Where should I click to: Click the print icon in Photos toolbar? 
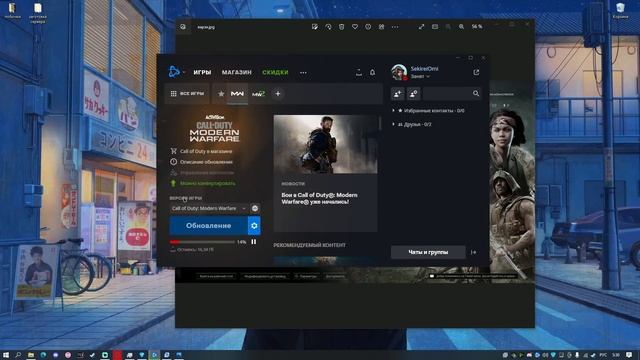[381, 27]
